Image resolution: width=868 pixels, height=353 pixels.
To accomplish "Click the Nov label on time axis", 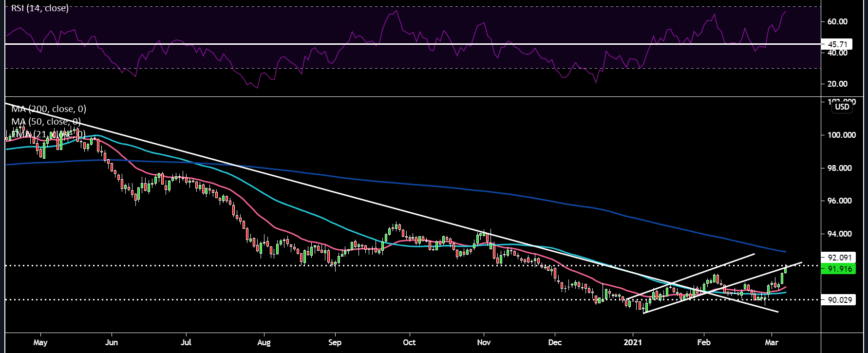I will coord(484,343).
